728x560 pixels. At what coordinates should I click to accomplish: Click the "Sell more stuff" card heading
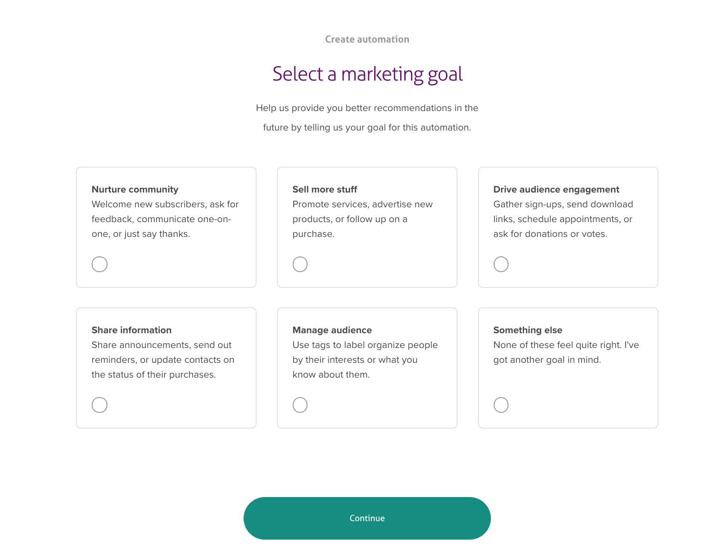(x=325, y=189)
